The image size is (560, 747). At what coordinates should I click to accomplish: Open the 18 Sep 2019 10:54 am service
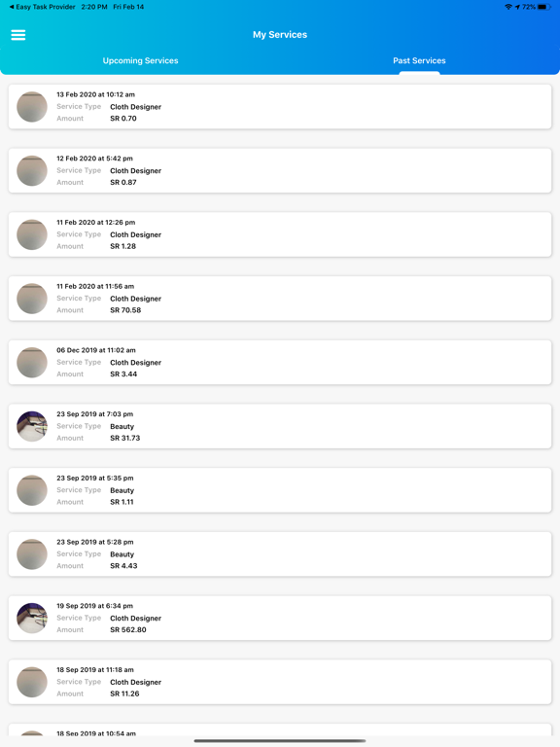click(x=280, y=730)
